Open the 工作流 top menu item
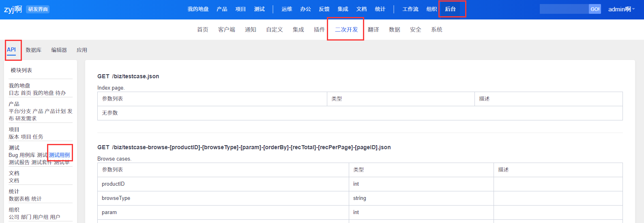The image size is (644, 223). (x=410, y=9)
